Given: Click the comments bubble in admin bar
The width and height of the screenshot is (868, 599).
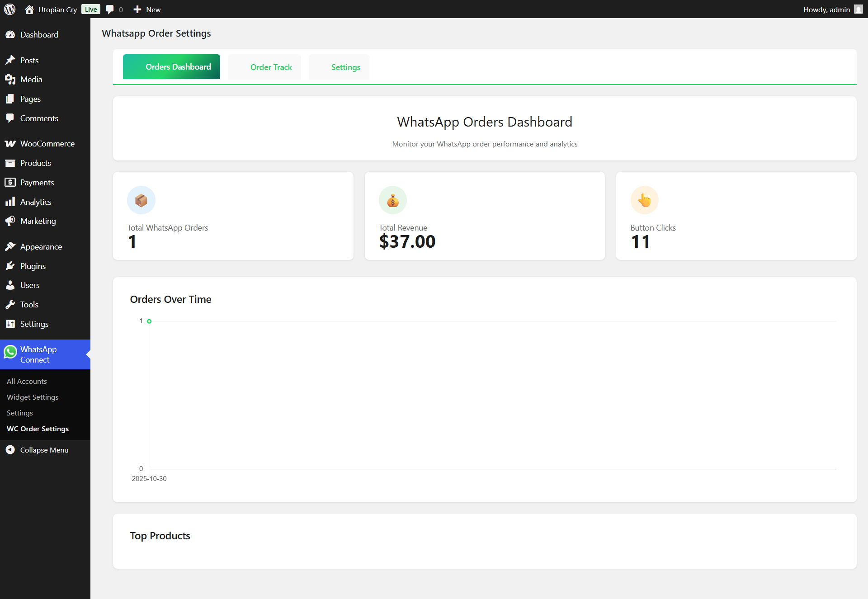Looking at the screenshot, I should [x=110, y=9].
